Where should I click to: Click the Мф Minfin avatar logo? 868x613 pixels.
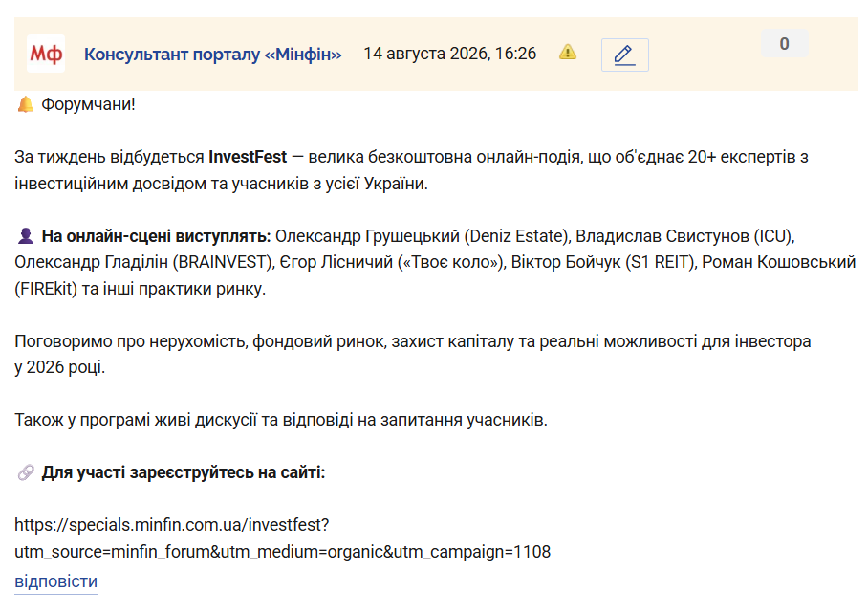tap(46, 54)
